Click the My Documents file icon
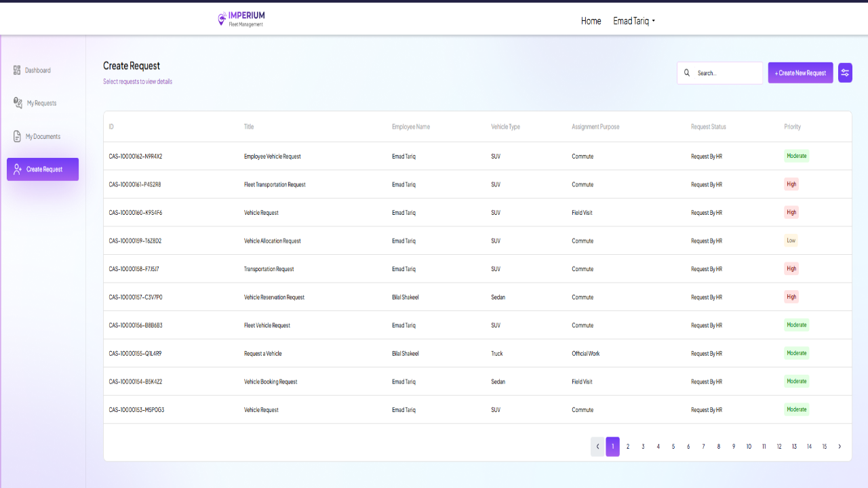 18,136
